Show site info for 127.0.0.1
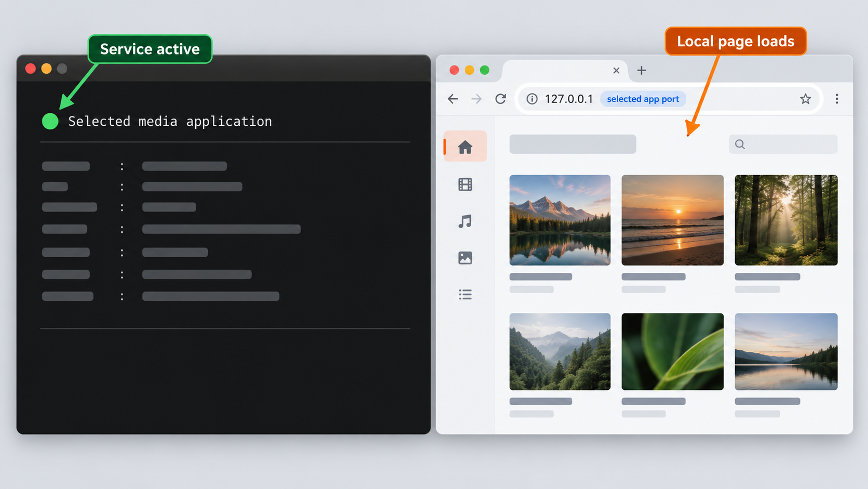Image resolution: width=868 pixels, height=489 pixels. (x=532, y=99)
